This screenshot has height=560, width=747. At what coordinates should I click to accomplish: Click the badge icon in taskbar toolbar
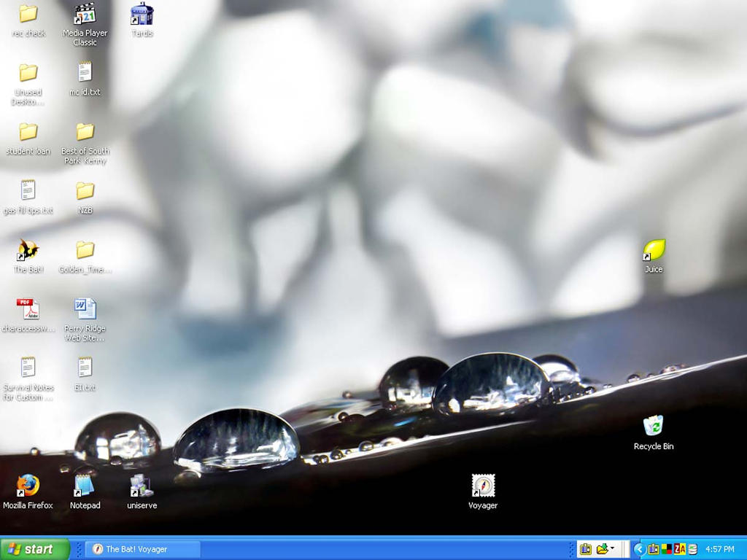pos(586,549)
